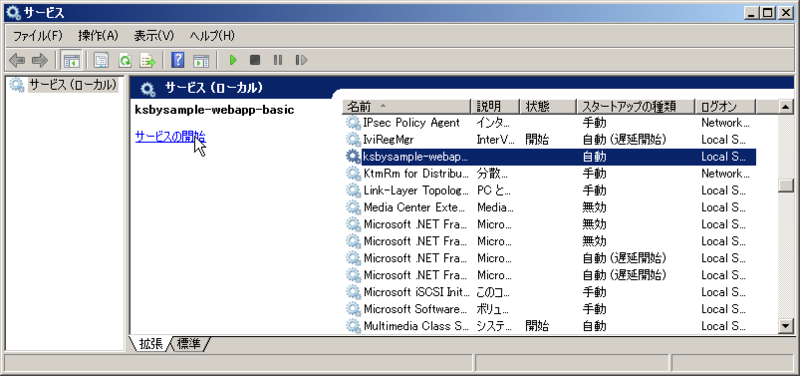
Task: Click 開始 status in Multimedia Class row
Action: 537,325
